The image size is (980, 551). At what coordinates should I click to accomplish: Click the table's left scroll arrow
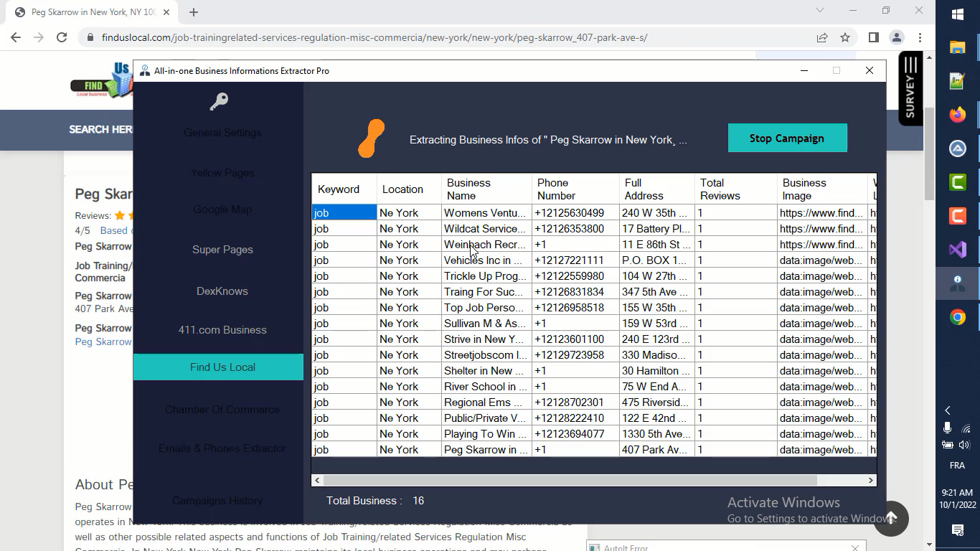[318, 480]
